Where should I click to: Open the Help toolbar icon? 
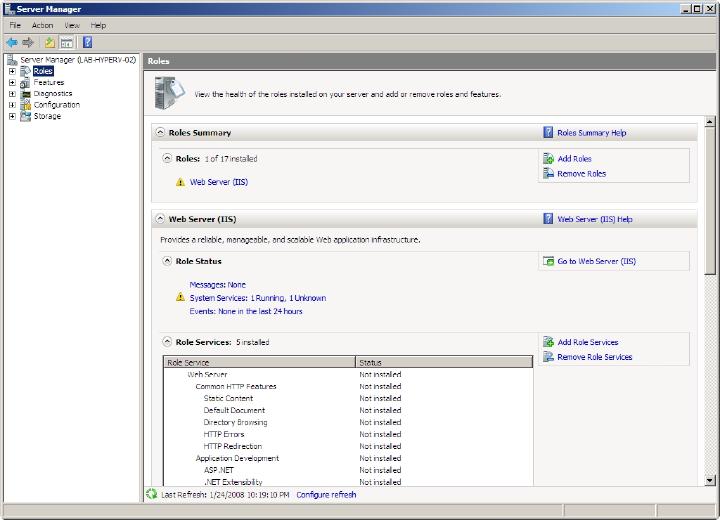[87, 43]
